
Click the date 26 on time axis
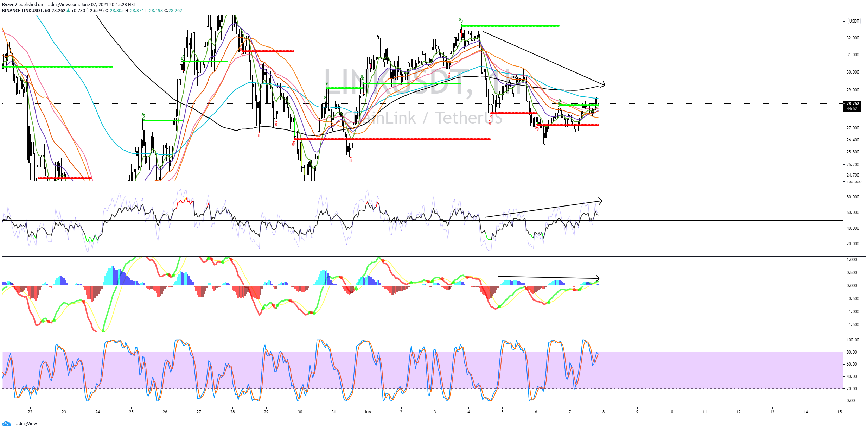165,412
